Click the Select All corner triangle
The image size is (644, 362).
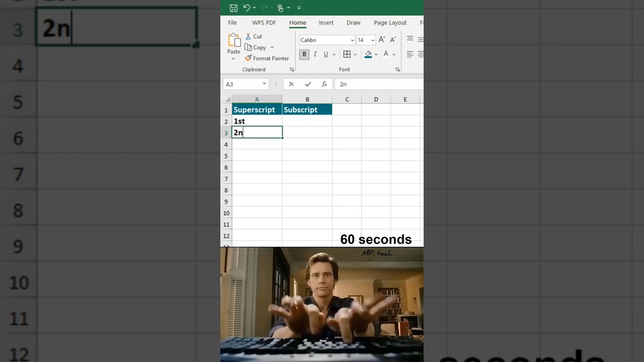coord(227,100)
